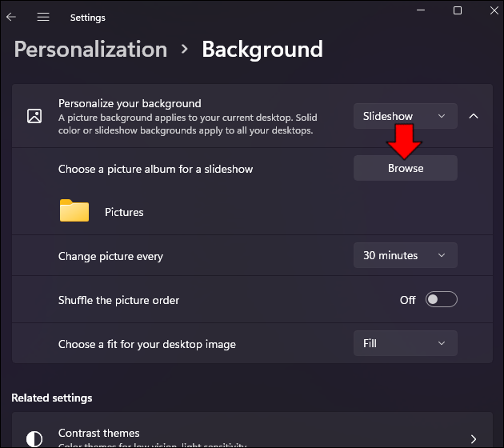Screen dimensions: 504x448
Task: Open the Slideshow background type dropdown
Action: coord(405,116)
